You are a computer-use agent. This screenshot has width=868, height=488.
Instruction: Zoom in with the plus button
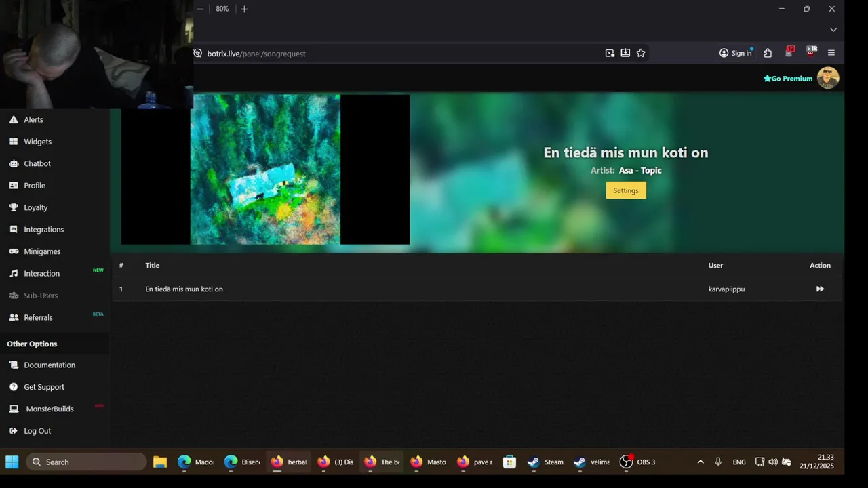pos(244,9)
